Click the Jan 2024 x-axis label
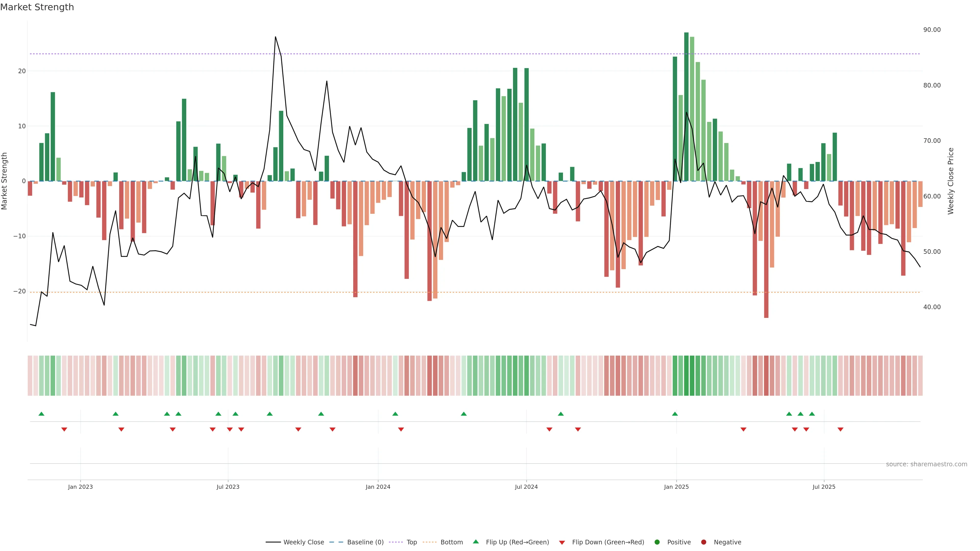The height and width of the screenshot is (551, 980). 378,487
